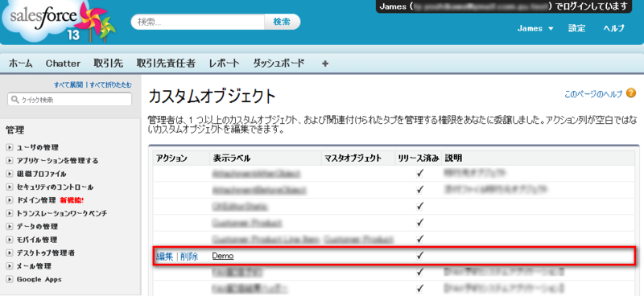
Task: Open the 取引先 tab
Action: [x=109, y=64]
